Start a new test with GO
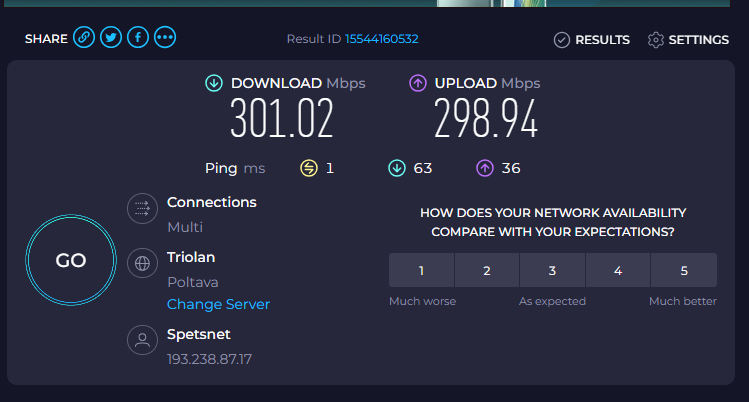The width and height of the screenshot is (749, 402). pos(71,260)
